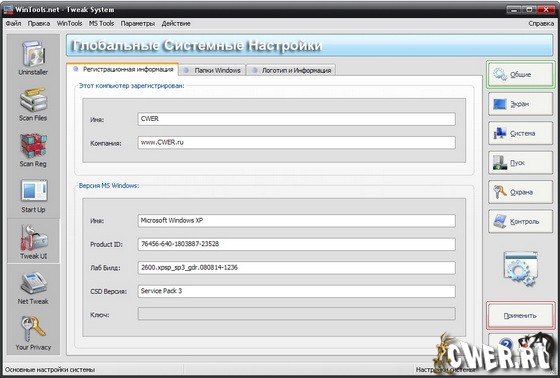
Task: Click the Windows name field Microsoft Windows XP
Action: tap(296, 221)
